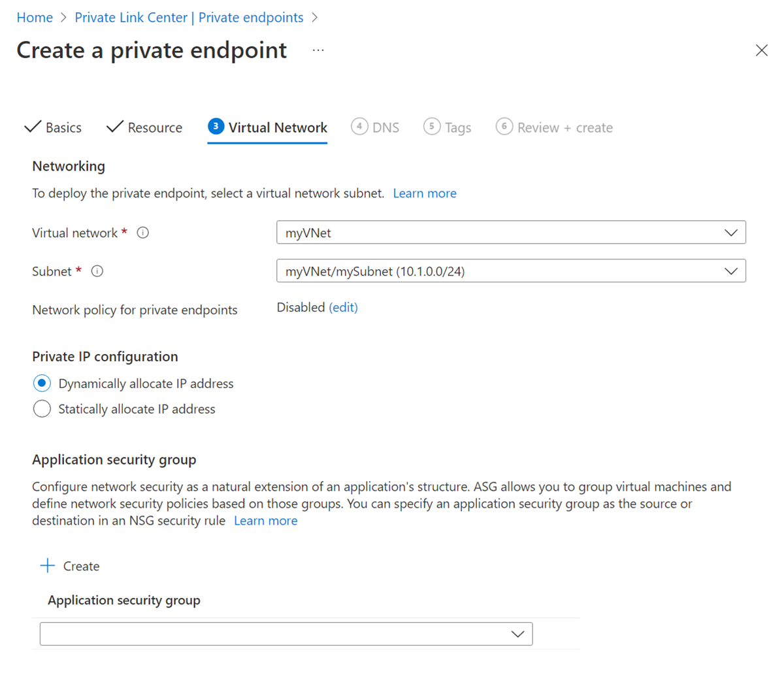The image size is (784, 673).
Task: Open Learn more link under Networking
Action: pyautogui.click(x=425, y=193)
